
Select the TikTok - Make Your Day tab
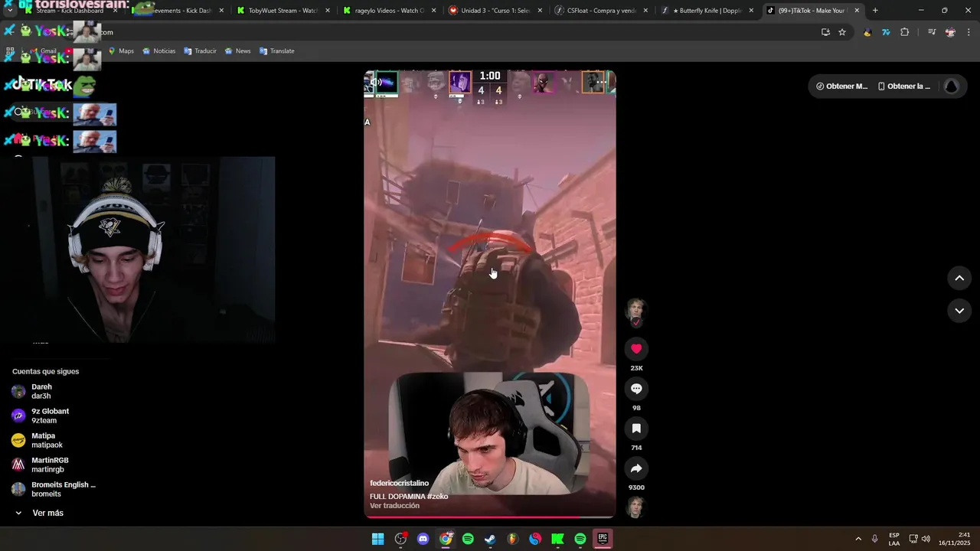click(x=812, y=11)
